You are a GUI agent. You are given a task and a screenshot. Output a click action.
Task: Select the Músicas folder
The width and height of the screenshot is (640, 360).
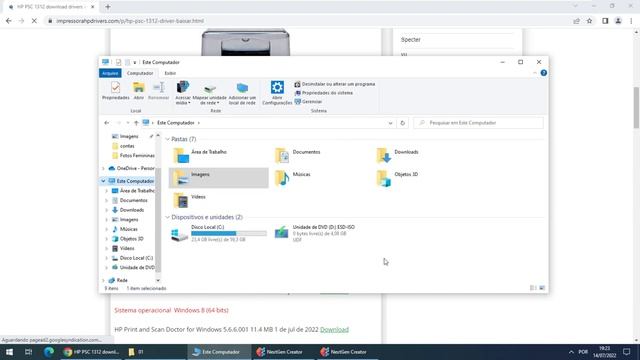tap(320, 178)
